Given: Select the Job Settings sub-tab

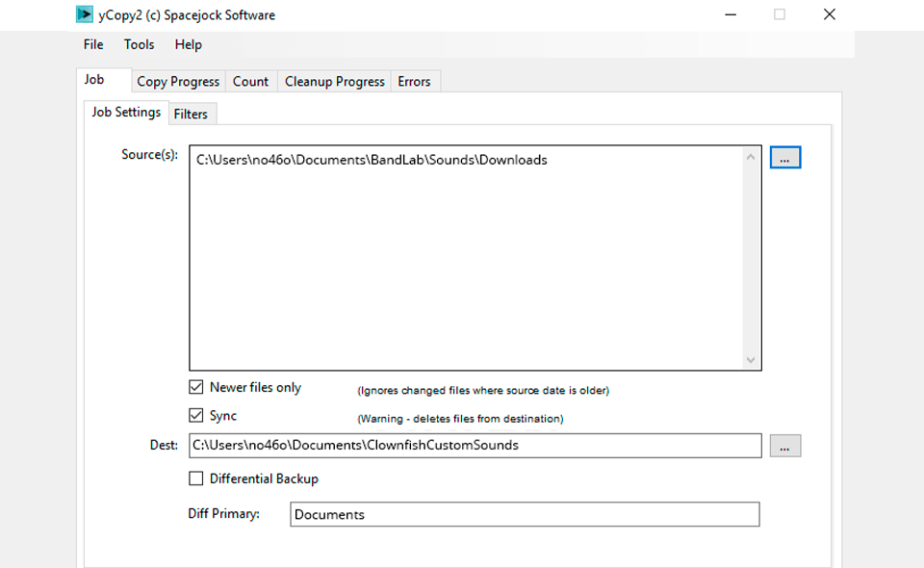Looking at the screenshot, I should [x=126, y=113].
